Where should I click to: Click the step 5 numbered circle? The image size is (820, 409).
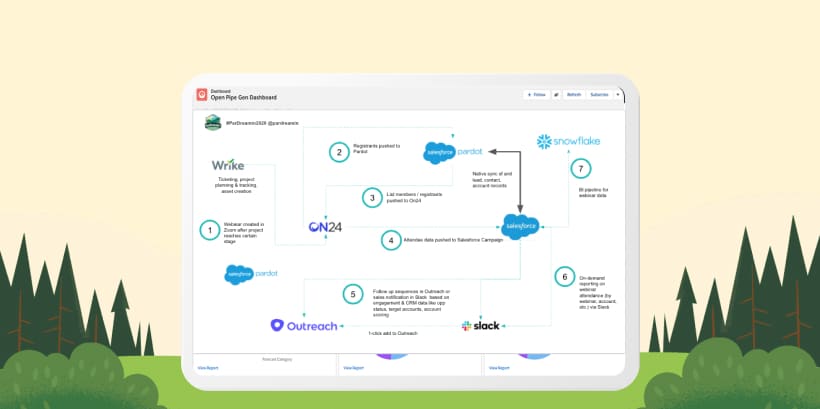pyautogui.click(x=351, y=294)
